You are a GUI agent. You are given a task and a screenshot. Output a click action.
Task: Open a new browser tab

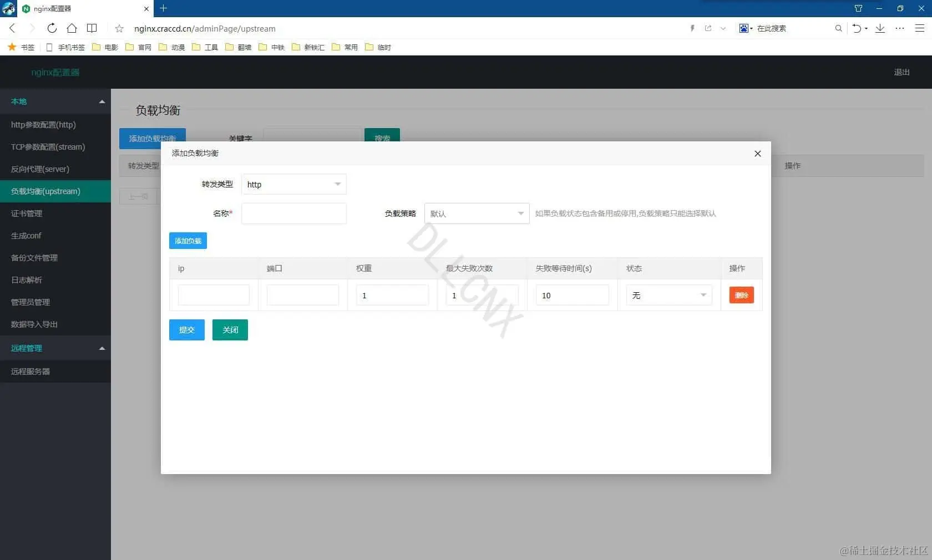point(163,8)
